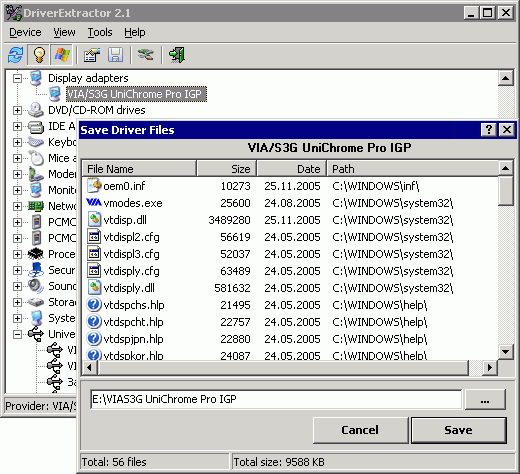
Task: Click the network adapter card icon
Action: [36, 206]
